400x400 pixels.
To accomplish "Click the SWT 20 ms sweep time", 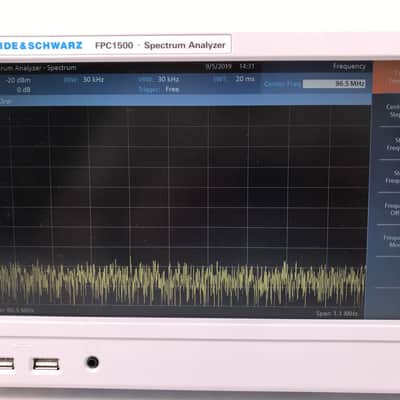I will point(234,79).
